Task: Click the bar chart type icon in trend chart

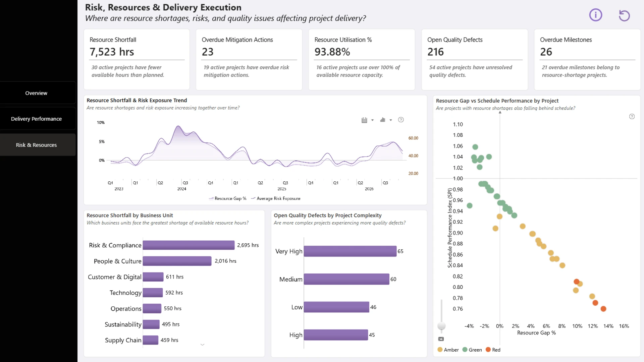Action: pyautogui.click(x=383, y=120)
